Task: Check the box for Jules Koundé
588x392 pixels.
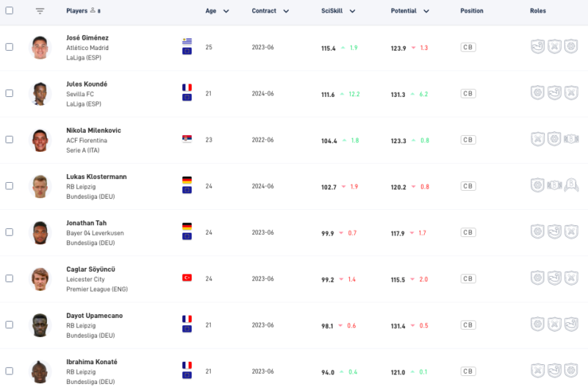Action: click(x=10, y=93)
